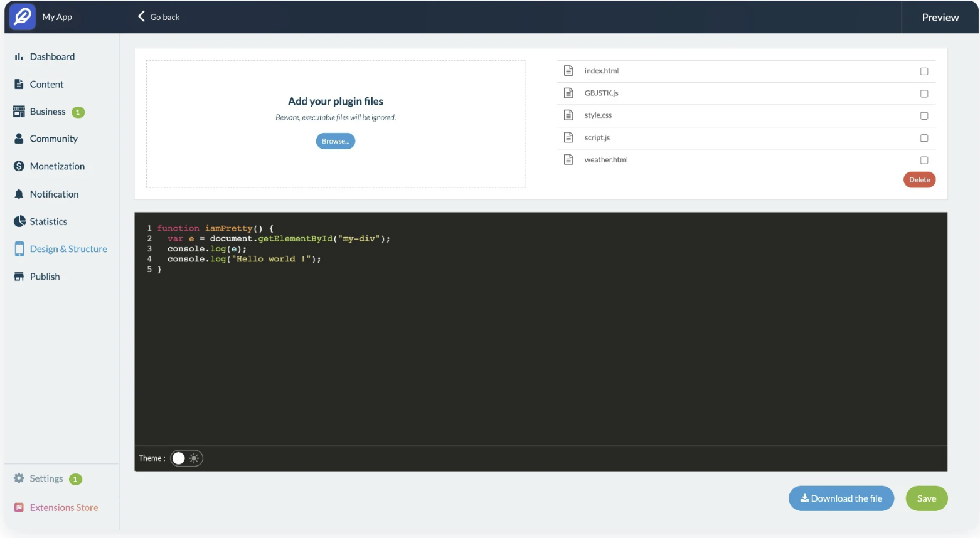Go back using the chevron arrow
This screenshot has height=538, width=980.
coord(141,16)
